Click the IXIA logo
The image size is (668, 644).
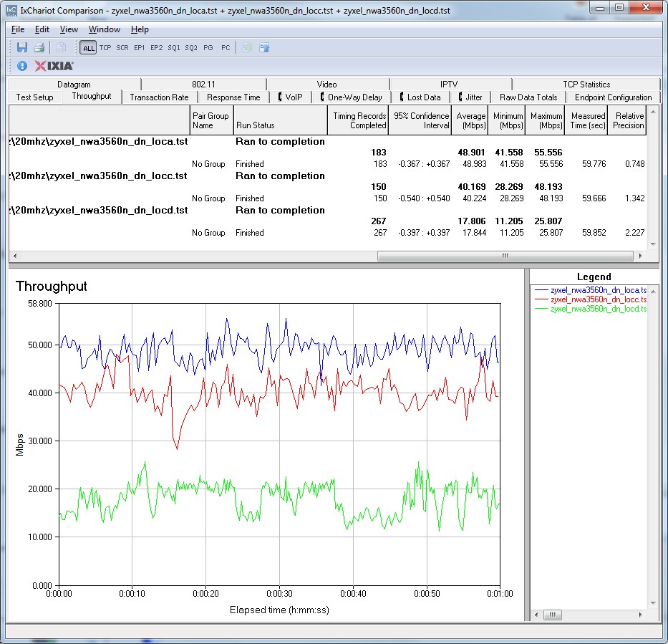pyautogui.click(x=54, y=66)
